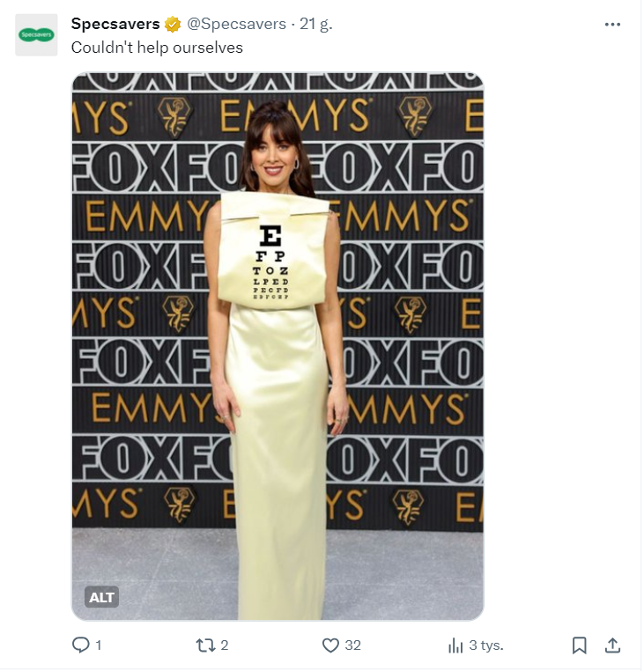Open the three-dot more options menu

pyautogui.click(x=613, y=25)
